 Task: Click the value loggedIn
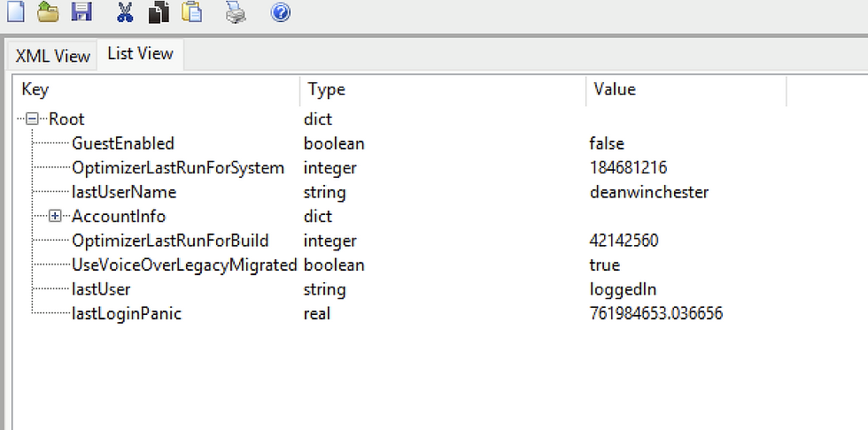623,289
